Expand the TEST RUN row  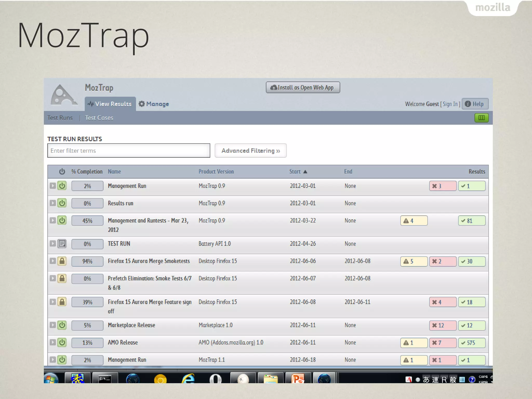tap(53, 244)
